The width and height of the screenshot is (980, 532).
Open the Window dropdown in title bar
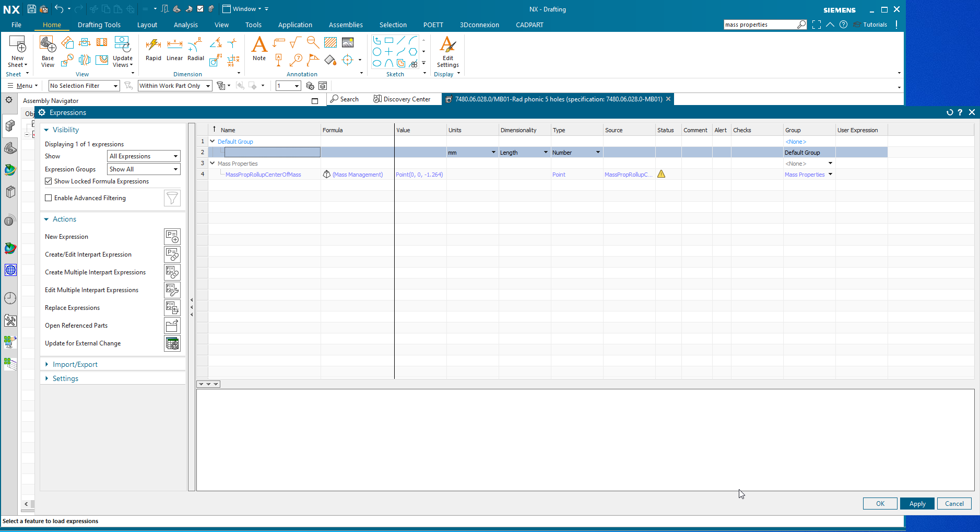(x=242, y=9)
